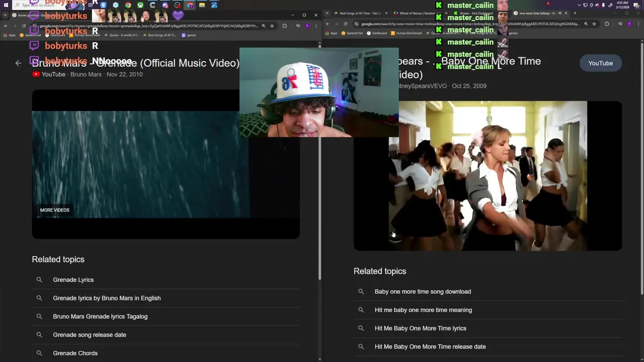Open three-dot Chrome menu in left window
Image resolution: width=644 pixels, height=362 pixels.
click(315, 26)
